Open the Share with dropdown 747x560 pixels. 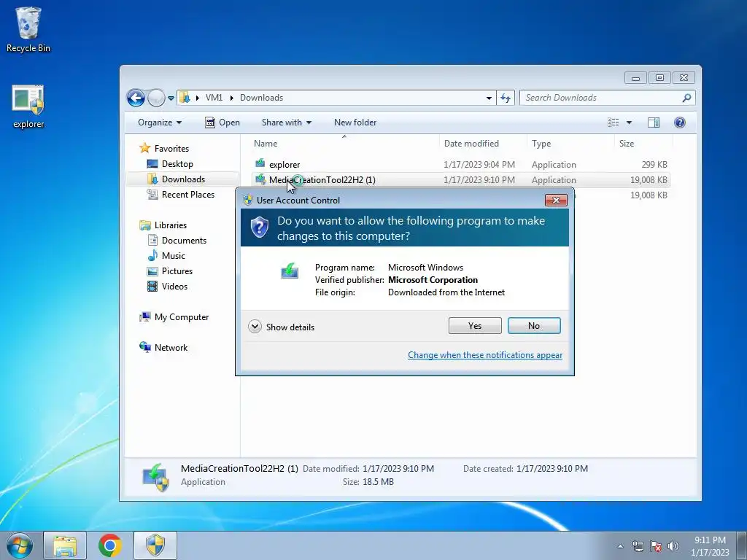coord(286,122)
